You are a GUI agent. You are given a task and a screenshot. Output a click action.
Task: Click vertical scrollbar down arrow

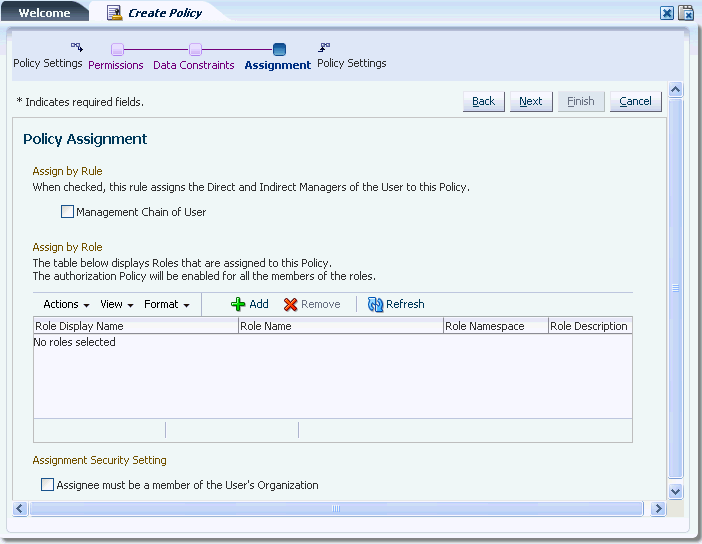[676, 491]
